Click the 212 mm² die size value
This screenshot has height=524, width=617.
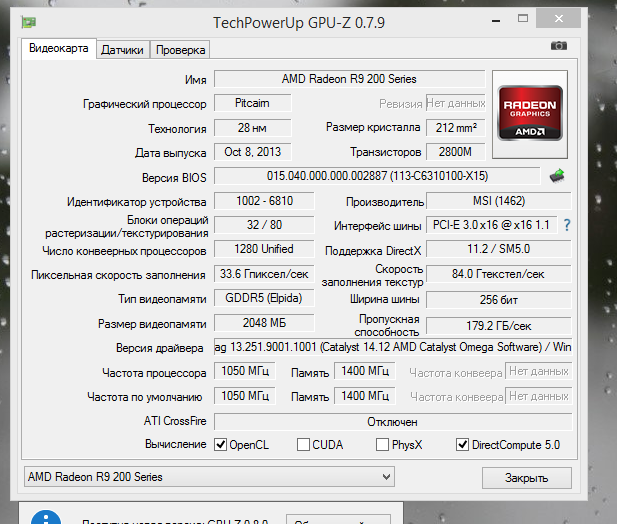456,128
